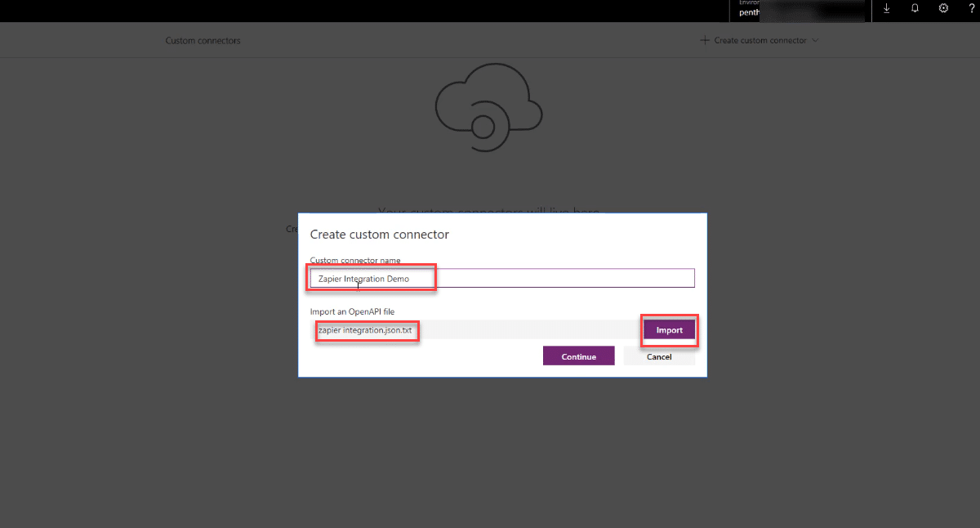Click the Import button

(x=670, y=329)
